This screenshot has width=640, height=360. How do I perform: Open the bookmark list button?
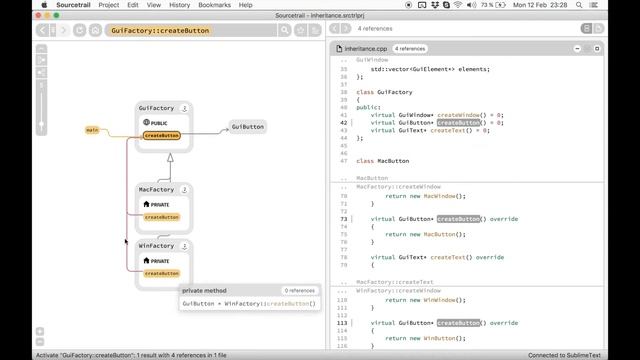(x=315, y=30)
